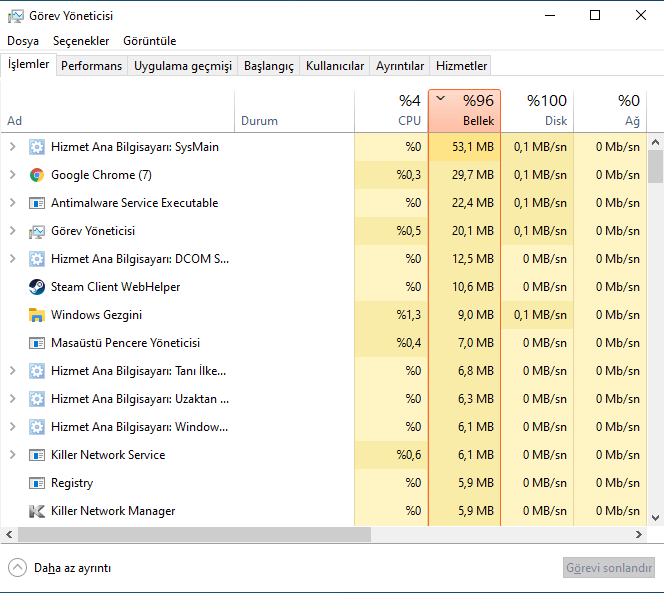664x593 pixels.
Task: Click the Windows Gezgini folder icon
Action: click(x=37, y=315)
